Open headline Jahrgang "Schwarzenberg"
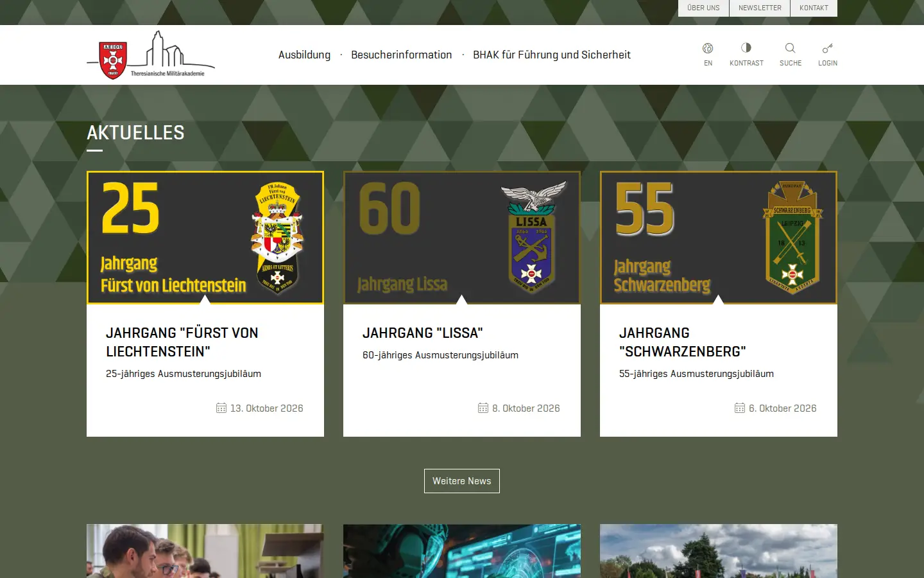 coord(682,342)
